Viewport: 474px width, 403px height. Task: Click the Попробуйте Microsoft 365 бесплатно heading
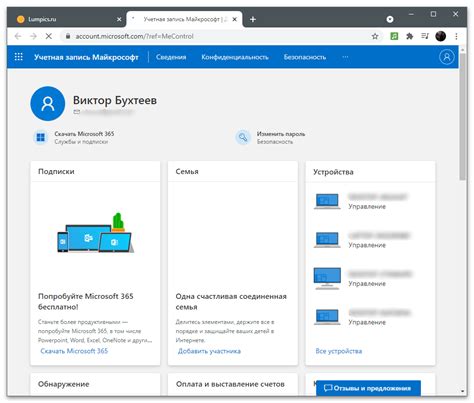[86, 301]
